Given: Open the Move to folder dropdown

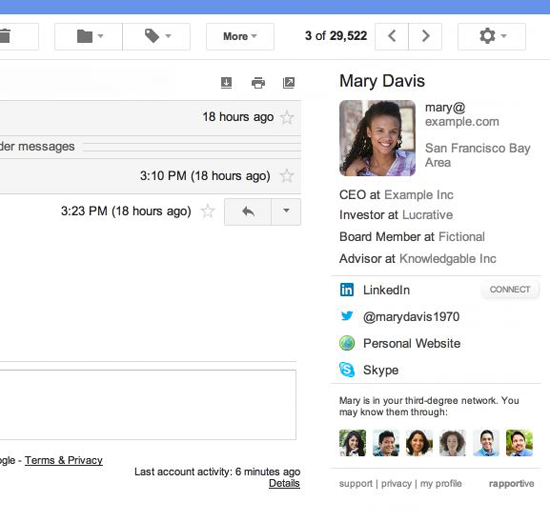Looking at the screenshot, I should tap(88, 36).
